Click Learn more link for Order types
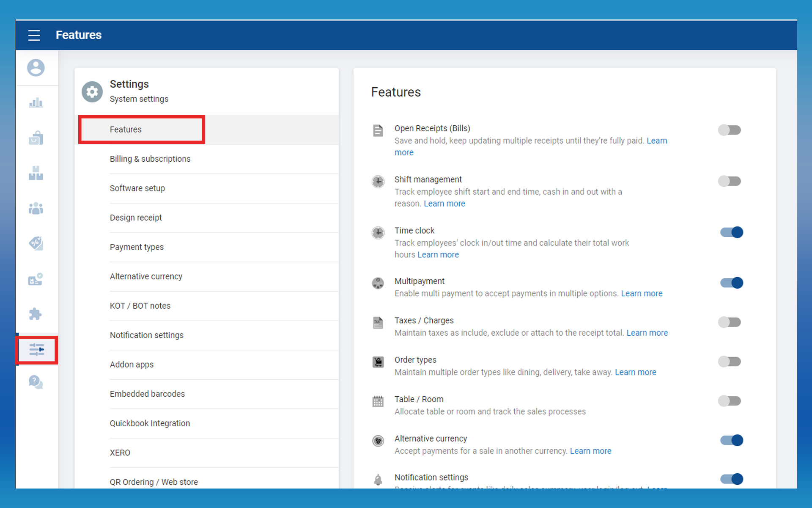Screen dimensions: 812x508 pos(635,372)
